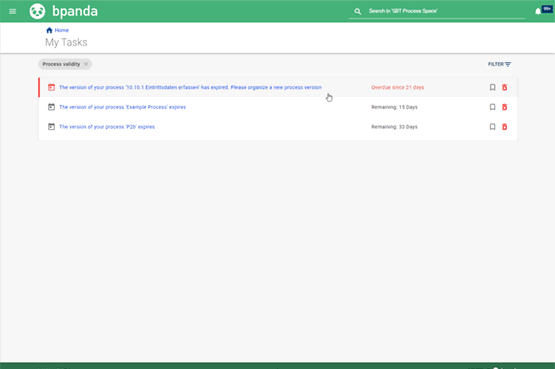
Task: Delete the overdue Eintrittsdaten task
Action: pyautogui.click(x=505, y=87)
